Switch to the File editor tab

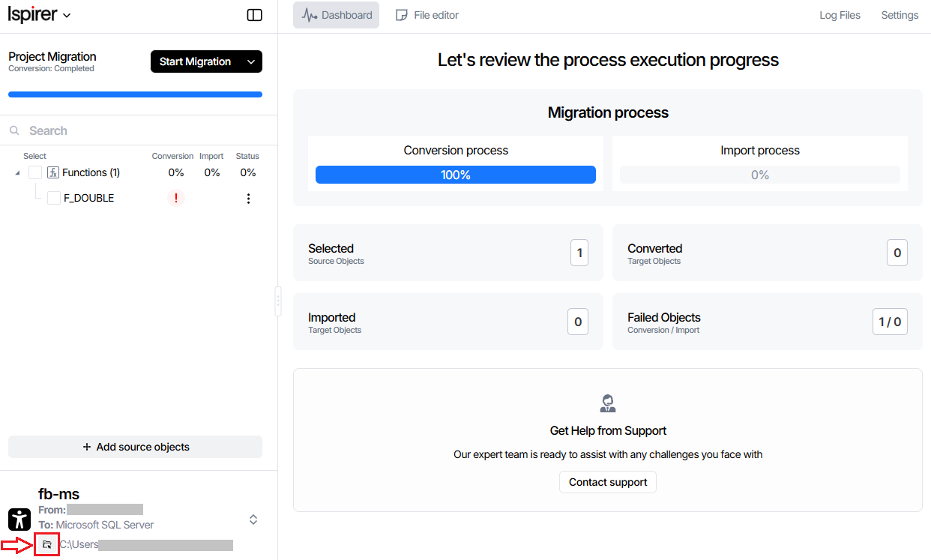click(427, 15)
